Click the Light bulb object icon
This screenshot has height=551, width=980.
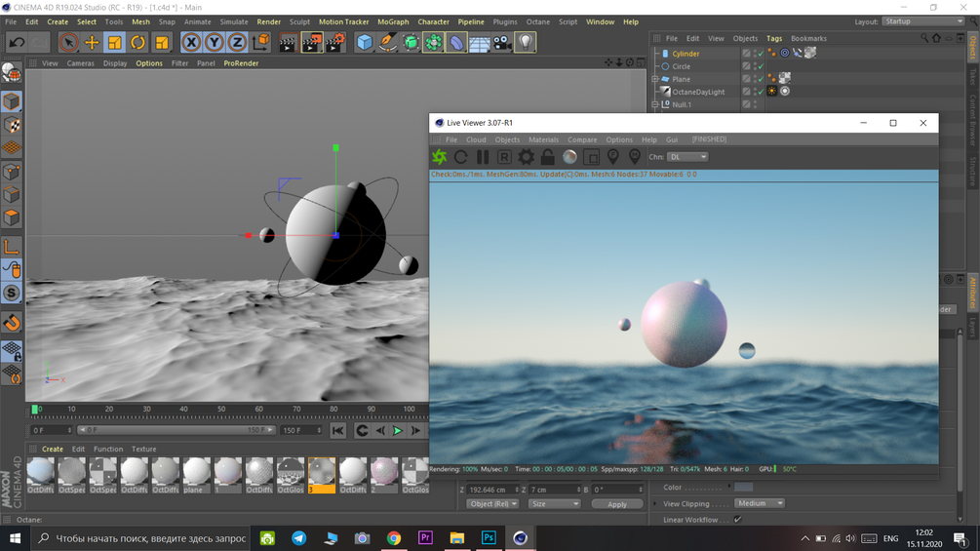pos(526,43)
